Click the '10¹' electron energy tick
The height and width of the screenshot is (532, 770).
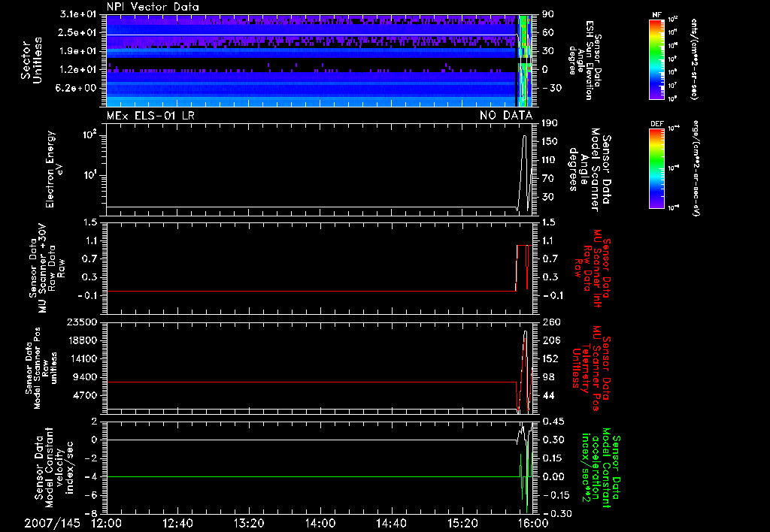click(90, 176)
